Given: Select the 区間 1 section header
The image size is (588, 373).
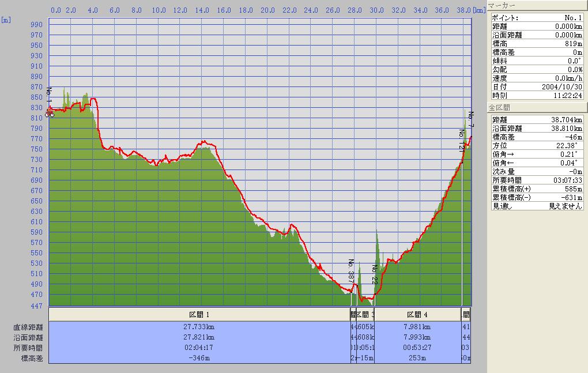Looking at the screenshot, I should 199,315.
